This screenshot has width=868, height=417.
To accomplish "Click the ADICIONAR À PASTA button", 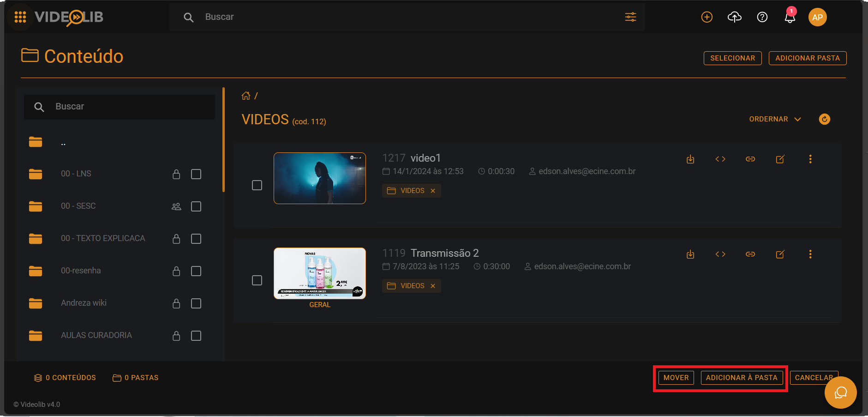I will (742, 378).
